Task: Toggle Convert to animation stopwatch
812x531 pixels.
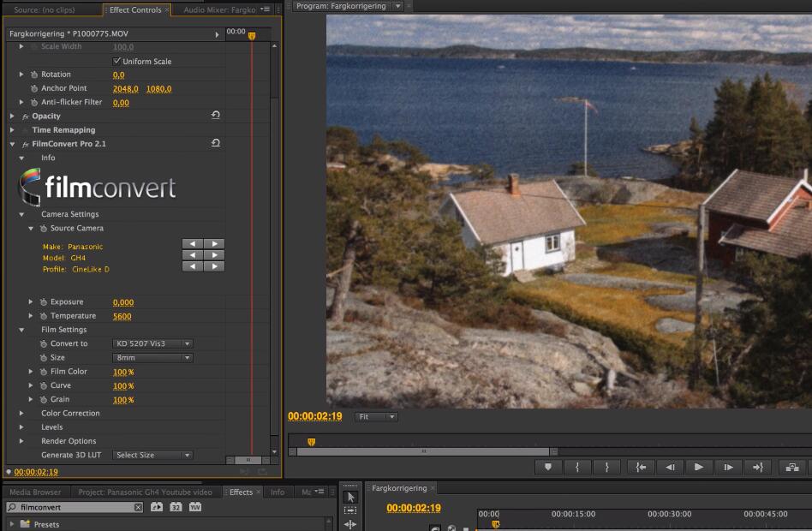Action: pyautogui.click(x=44, y=344)
